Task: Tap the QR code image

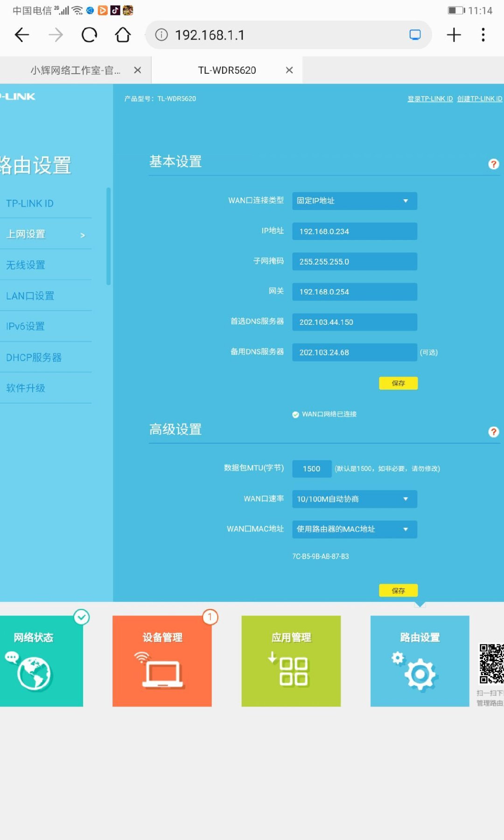Action: click(x=491, y=664)
